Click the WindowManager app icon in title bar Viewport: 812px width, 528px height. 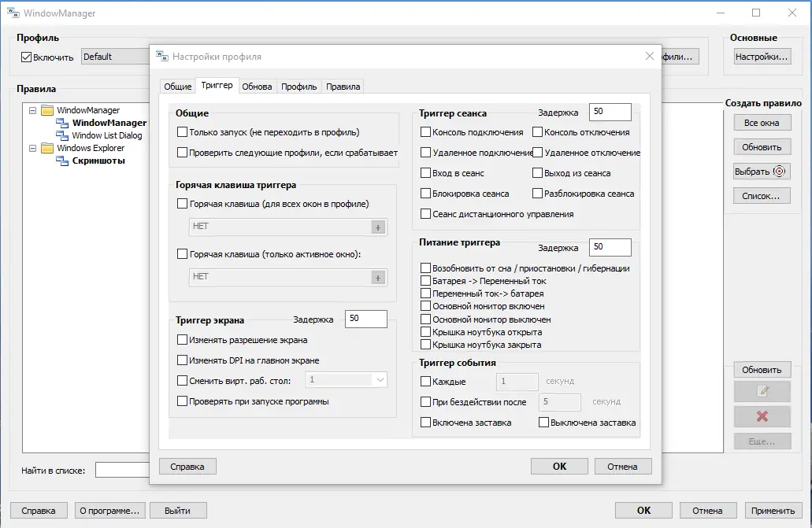pyautogui.click(x=13, y=13)
